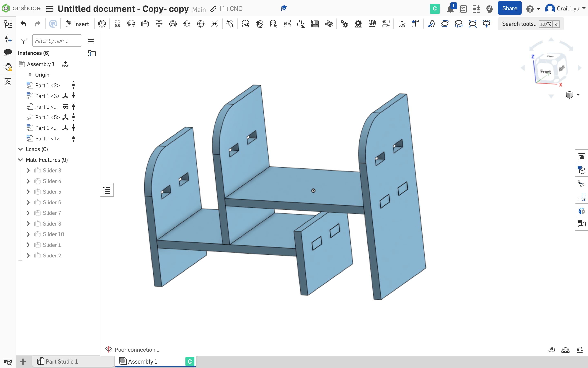This screenshot has height=368, width=588.
Task: Expand the Slider 4 mate
Action: click(28, 181)
